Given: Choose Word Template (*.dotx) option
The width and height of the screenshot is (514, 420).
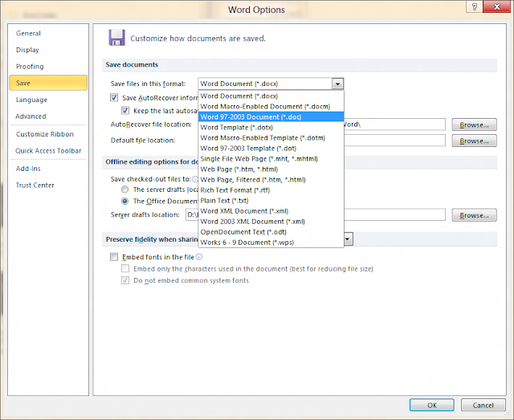Looking at the screenshot, I should 271,128.
